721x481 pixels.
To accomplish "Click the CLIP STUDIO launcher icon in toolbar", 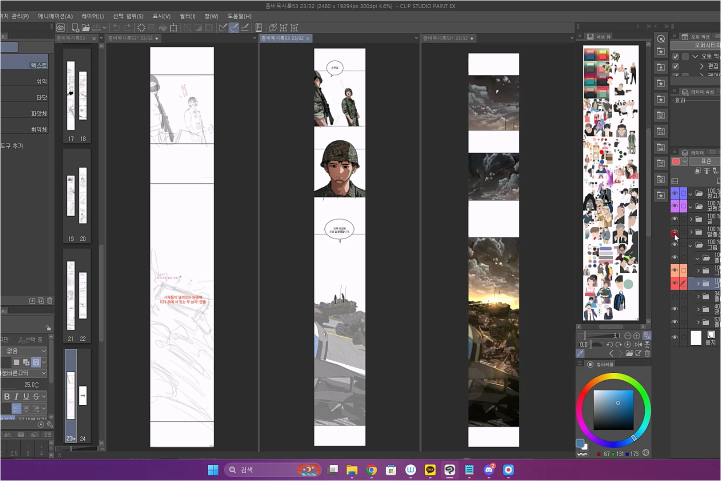I will coord(60,28).
